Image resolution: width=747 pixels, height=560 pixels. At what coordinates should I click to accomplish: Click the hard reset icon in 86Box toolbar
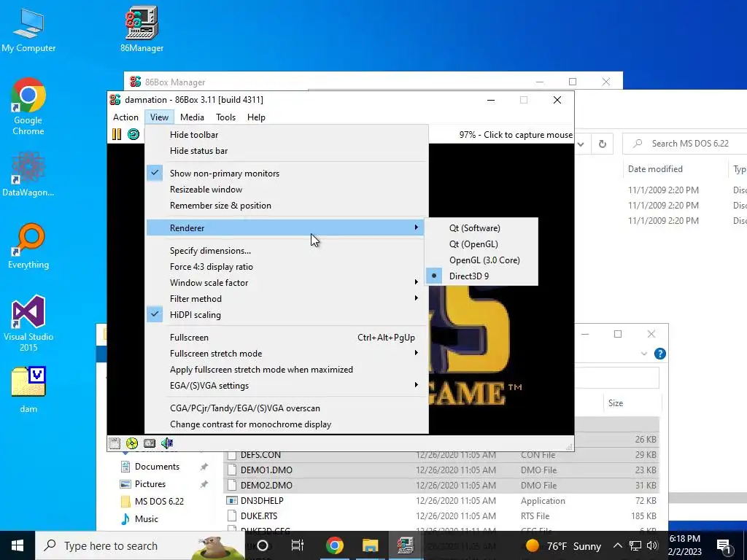click(x=133, y=134)
